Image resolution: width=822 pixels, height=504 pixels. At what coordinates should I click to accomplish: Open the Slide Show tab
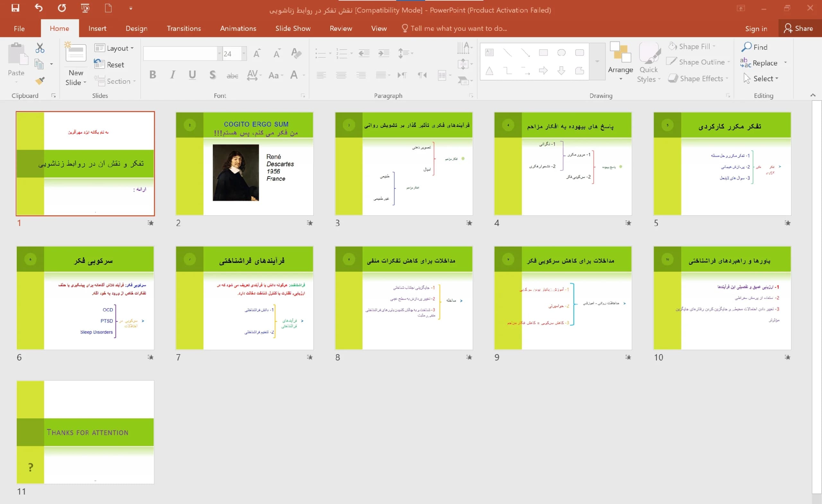293,28
